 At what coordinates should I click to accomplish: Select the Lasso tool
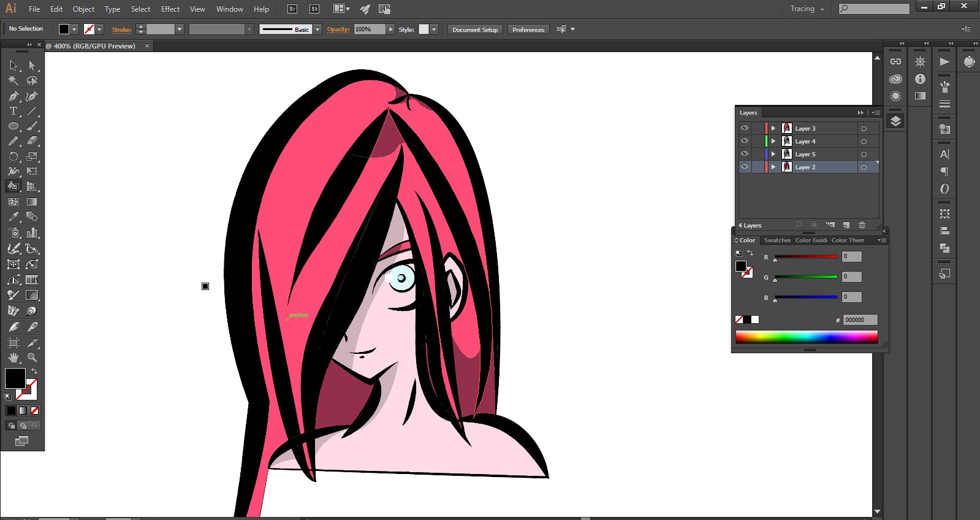pyautogui.click(x=32, y=80)
